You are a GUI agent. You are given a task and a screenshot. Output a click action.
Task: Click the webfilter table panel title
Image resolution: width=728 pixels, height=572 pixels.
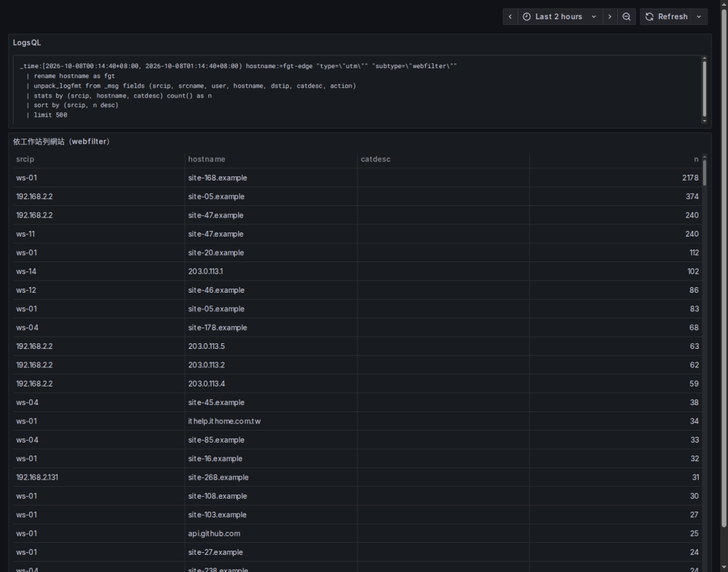pyautogui.click(x=61, y=141)
